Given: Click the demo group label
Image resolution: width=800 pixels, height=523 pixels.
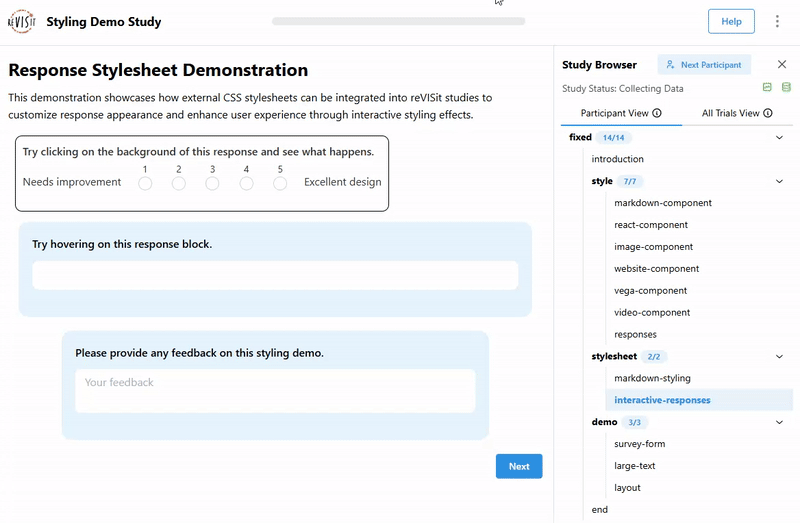Looking at the screenshot, I should (605, 422).
